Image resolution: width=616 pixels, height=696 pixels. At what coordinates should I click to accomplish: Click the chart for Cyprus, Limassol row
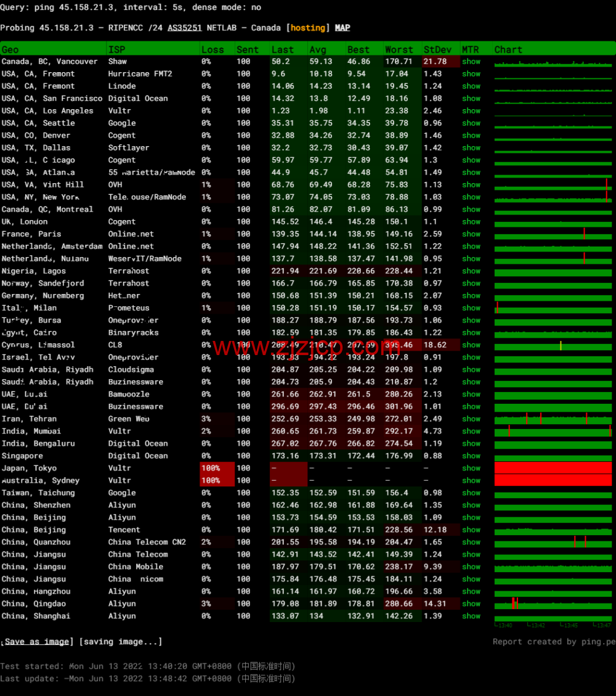pyautogui.click(x=553, y=345)
